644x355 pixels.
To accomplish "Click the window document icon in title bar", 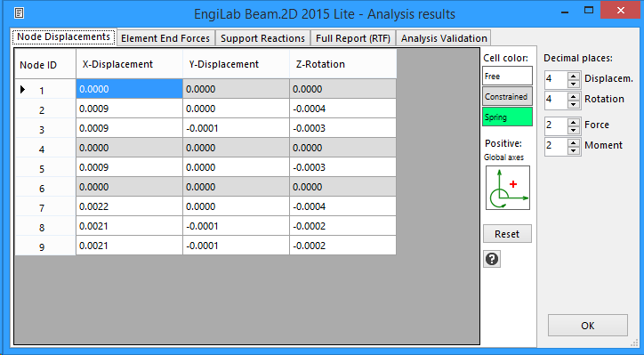I will pyautogui.click(x=19, y=13).
